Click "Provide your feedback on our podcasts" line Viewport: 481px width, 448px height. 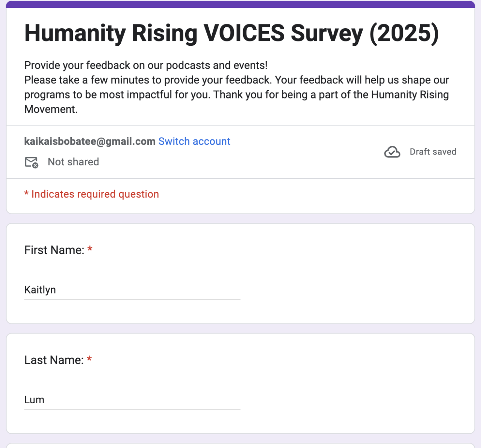[146, 65]
